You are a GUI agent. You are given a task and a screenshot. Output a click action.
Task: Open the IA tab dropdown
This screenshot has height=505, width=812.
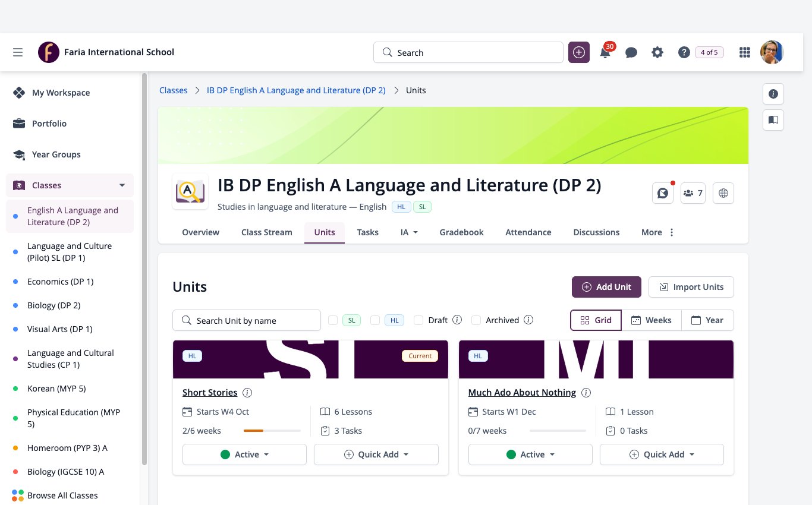pos(409,232)
